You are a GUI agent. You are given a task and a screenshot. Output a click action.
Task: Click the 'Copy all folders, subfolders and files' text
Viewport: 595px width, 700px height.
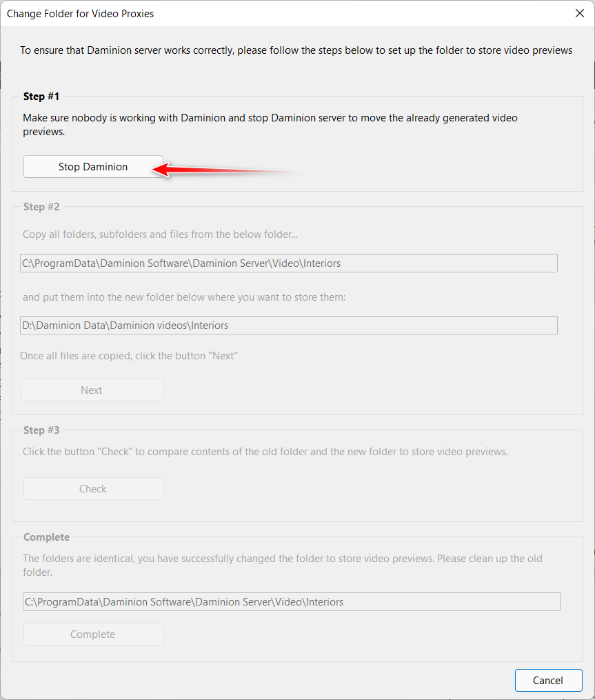tap(160, 234)
